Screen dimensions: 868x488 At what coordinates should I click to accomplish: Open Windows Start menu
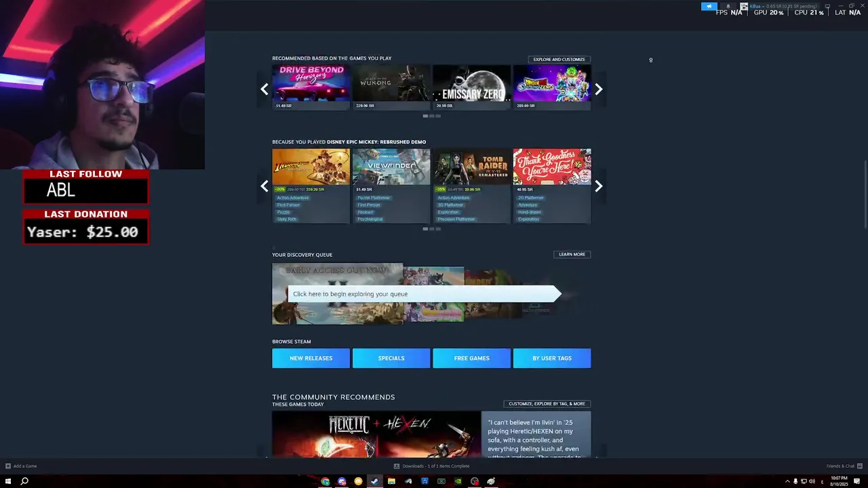pos(8,481)
